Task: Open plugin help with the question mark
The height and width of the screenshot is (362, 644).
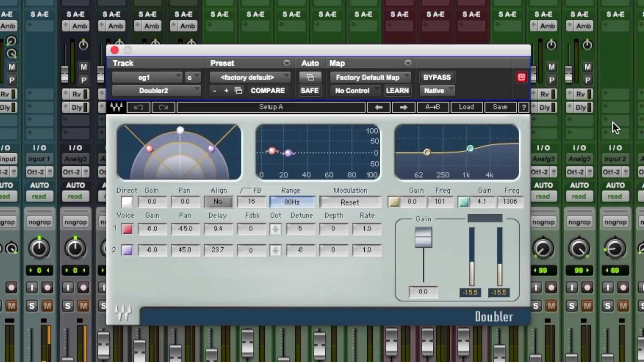Action: 523,107
